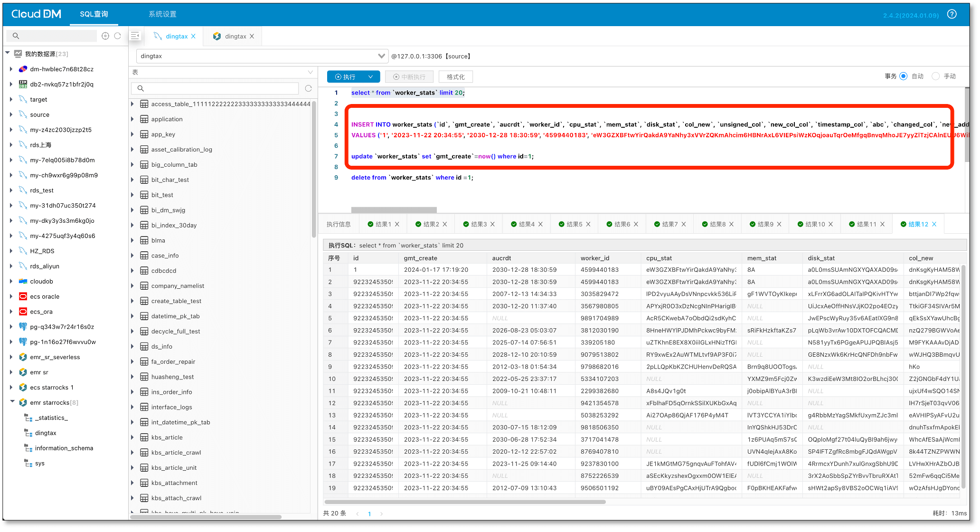This screenshot has width=980, height=532.
Task: Expand the application table node
Action: tap(133, 119)
